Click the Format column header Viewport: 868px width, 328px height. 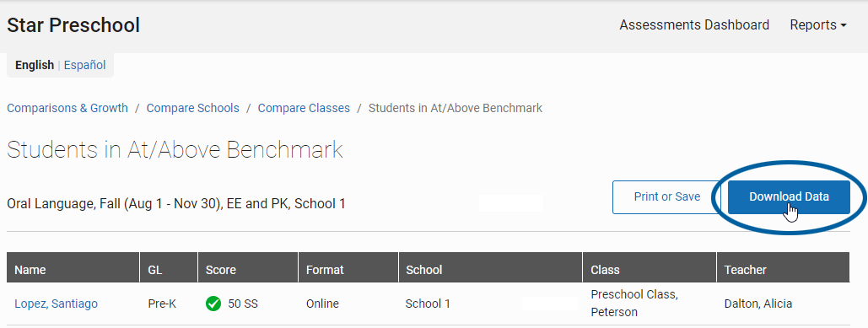pos(348,270)
